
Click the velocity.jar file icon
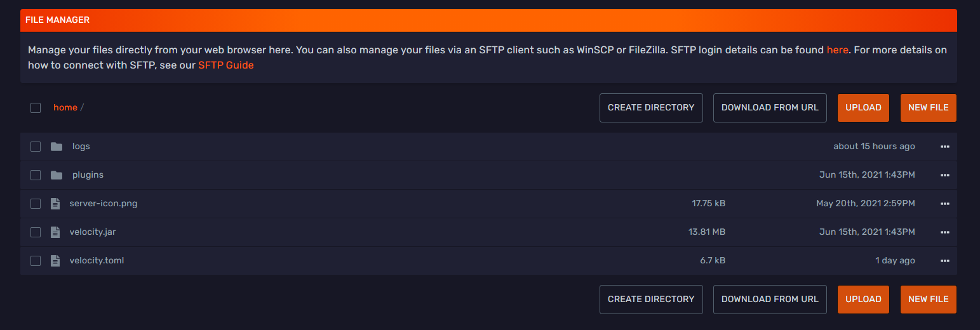coord(56,232)
